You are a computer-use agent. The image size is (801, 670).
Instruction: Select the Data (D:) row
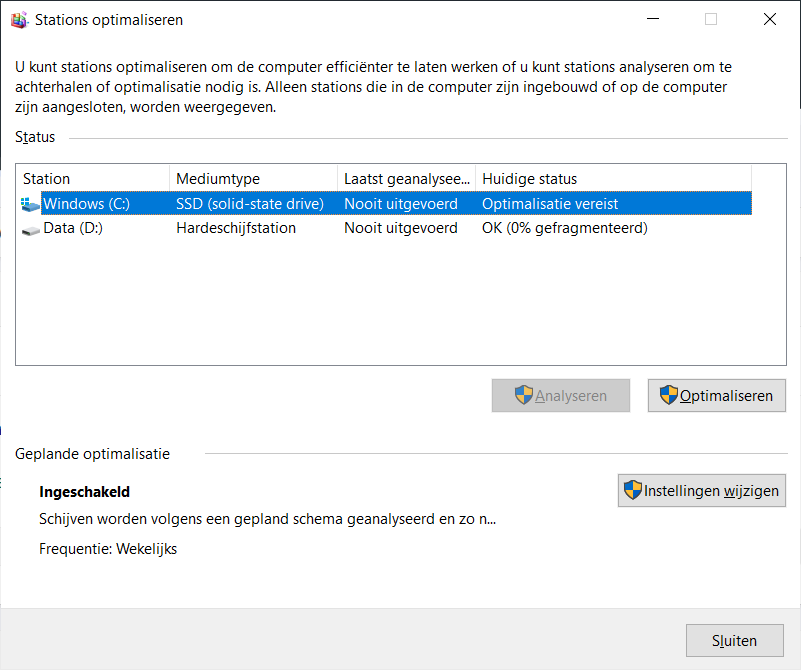(386, 228)
